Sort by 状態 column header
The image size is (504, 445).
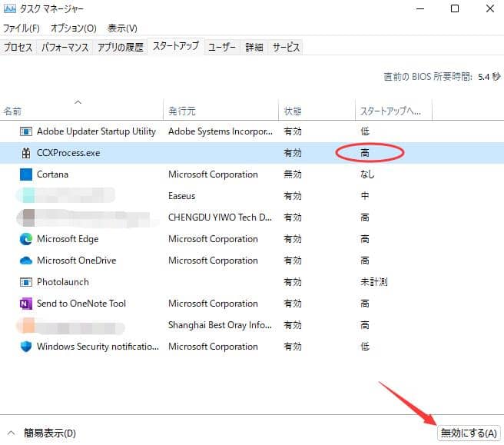pyautogui.click(x=293, y=111)
